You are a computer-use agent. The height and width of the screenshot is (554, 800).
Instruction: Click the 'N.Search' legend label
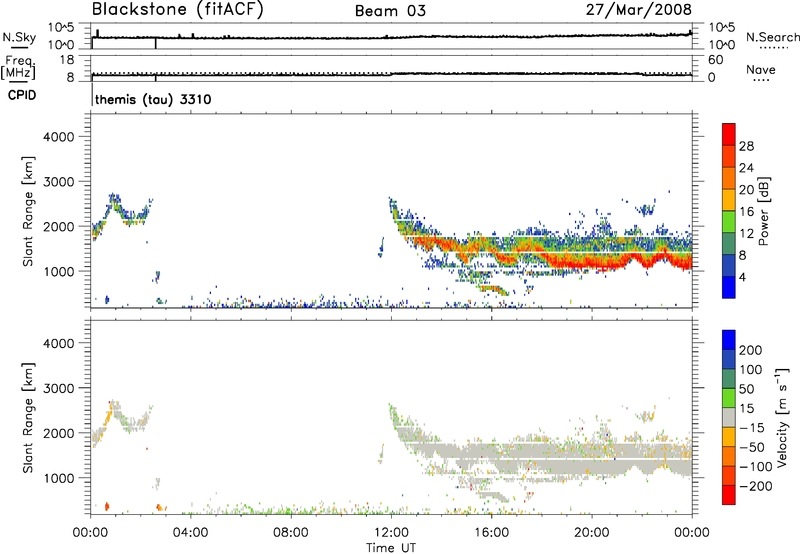coord(772,37)
